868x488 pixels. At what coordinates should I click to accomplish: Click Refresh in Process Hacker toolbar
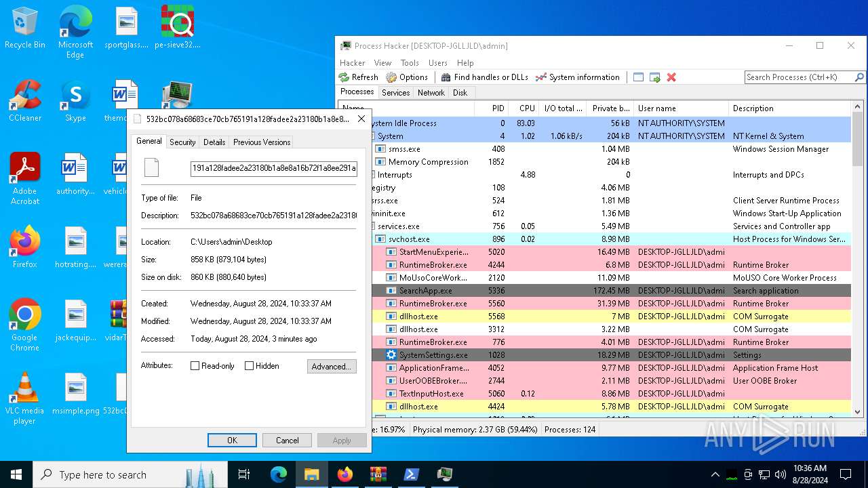click(x=359, y=77)
